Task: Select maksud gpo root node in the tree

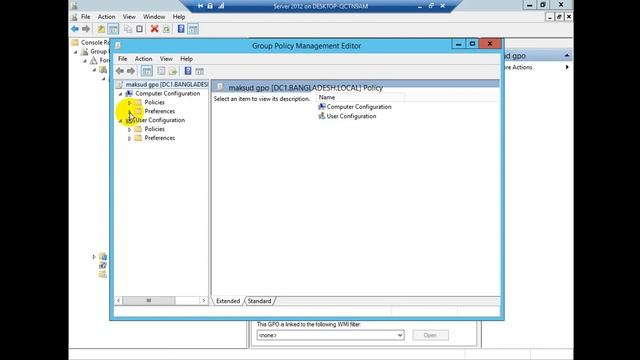Action: click(x=167, y=84)
